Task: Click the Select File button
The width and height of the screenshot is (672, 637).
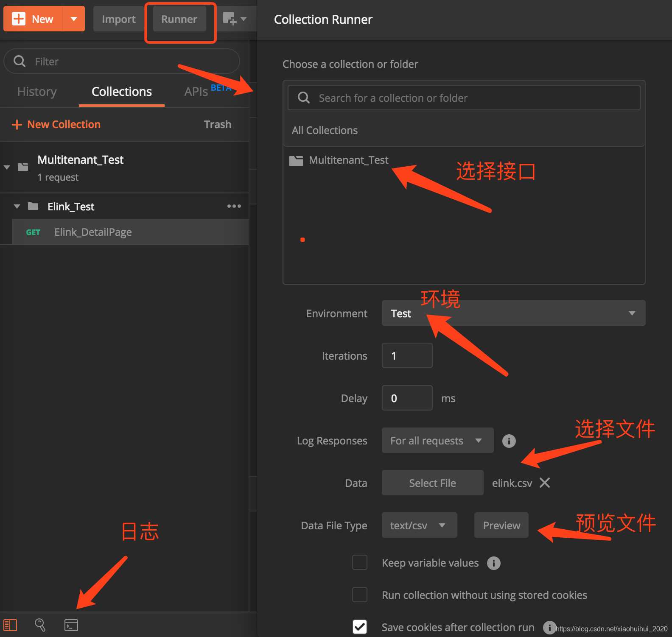Action: tap(432, 483)
